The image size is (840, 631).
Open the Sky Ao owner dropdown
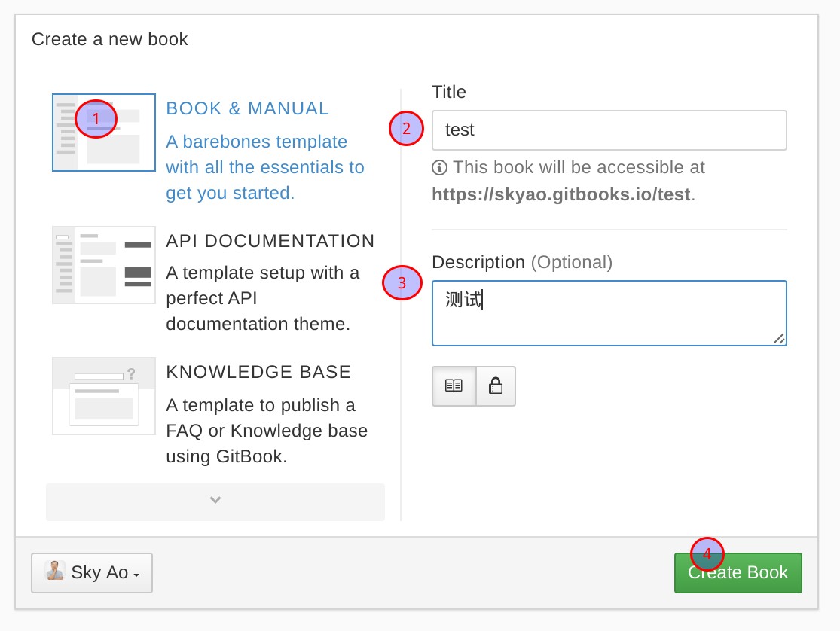pyautogui.click(x=92, y=573)
